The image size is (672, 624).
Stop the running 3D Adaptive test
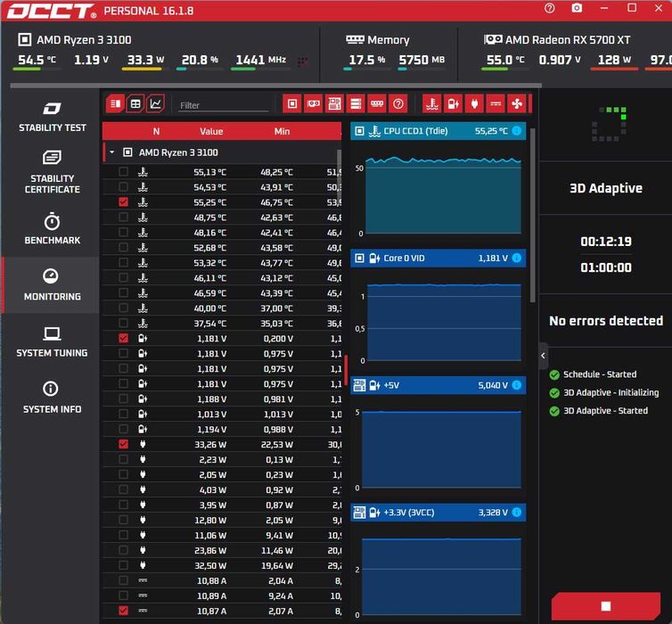click(x=605, y=606)
